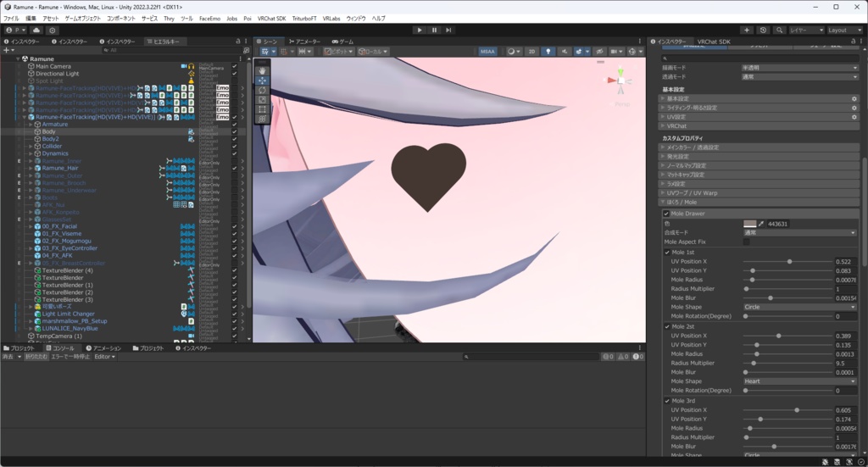Viewport: 868px width, 467px height.
Task: Toggle MSAA button in scene toolbar
Action: 487,52
